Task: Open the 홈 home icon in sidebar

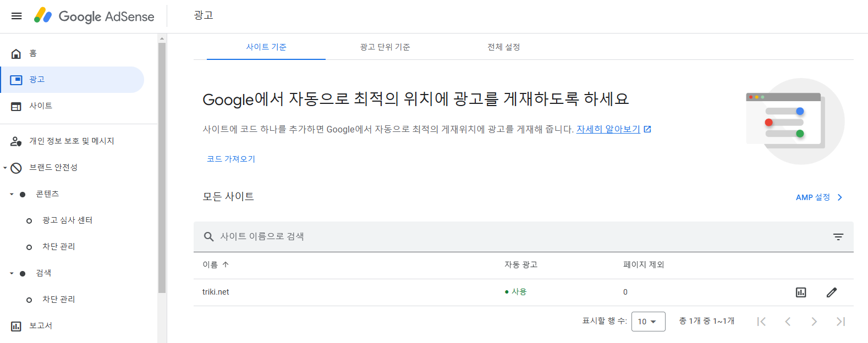Action: tap(17, 53)
